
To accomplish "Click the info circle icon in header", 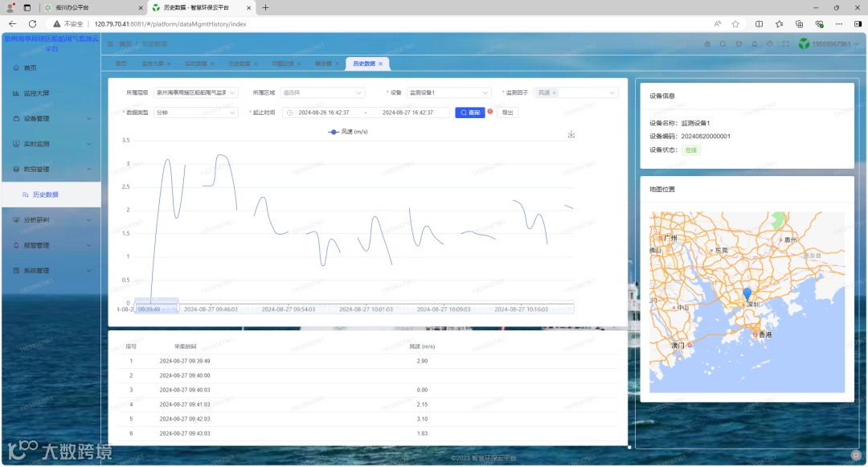I will (x=769, y=43).
